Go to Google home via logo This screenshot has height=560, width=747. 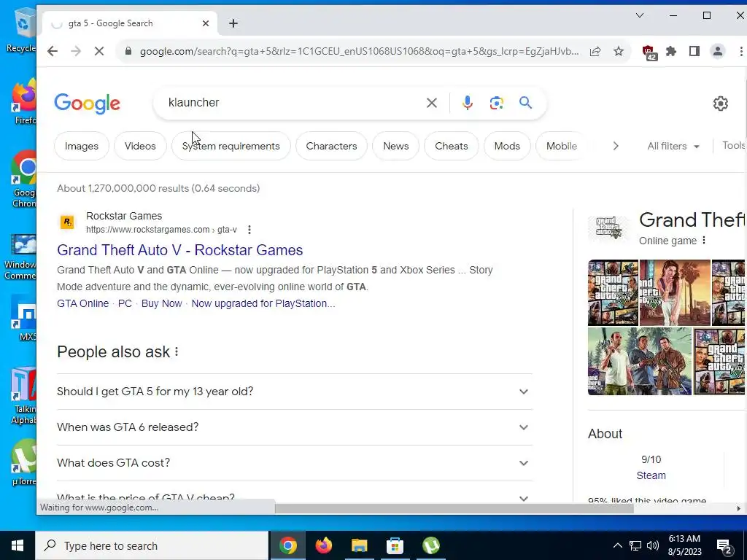pyautogui.click(x=88, y=104)
